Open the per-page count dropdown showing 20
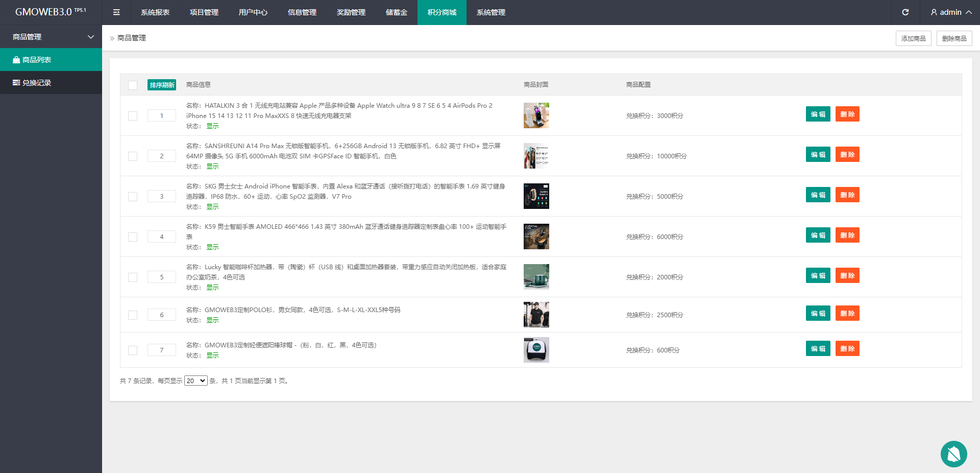Screen dimensions: 980x473 point(195,381)
